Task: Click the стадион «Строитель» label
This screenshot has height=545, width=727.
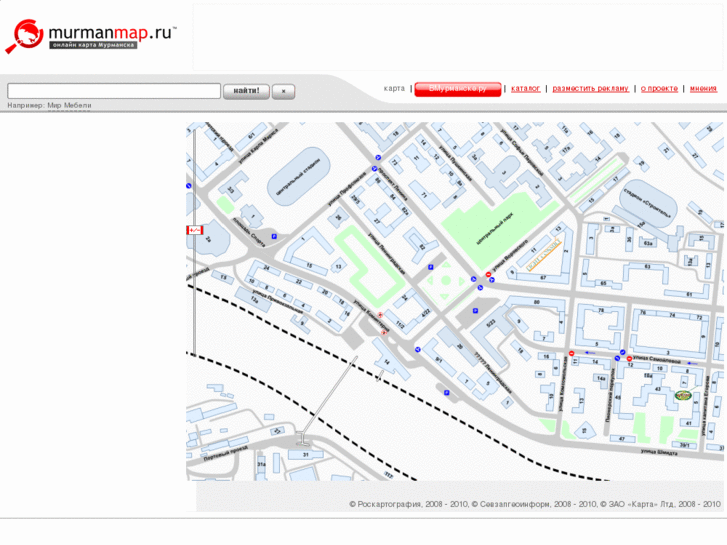Action: 647,203
